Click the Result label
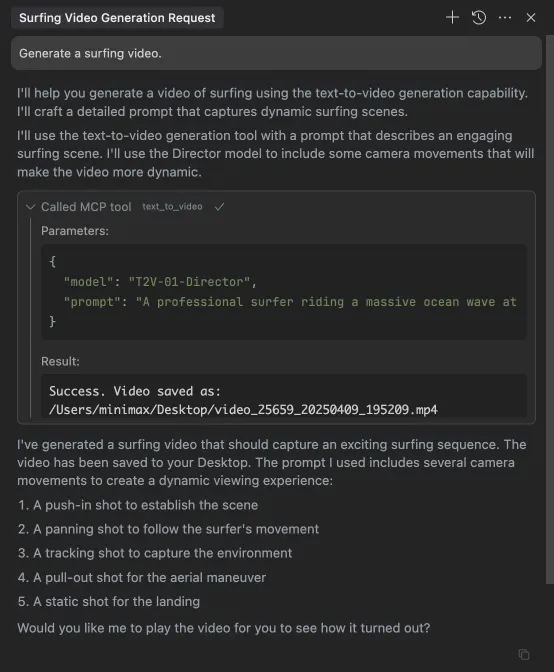554x672 pixels. [60, 361]
